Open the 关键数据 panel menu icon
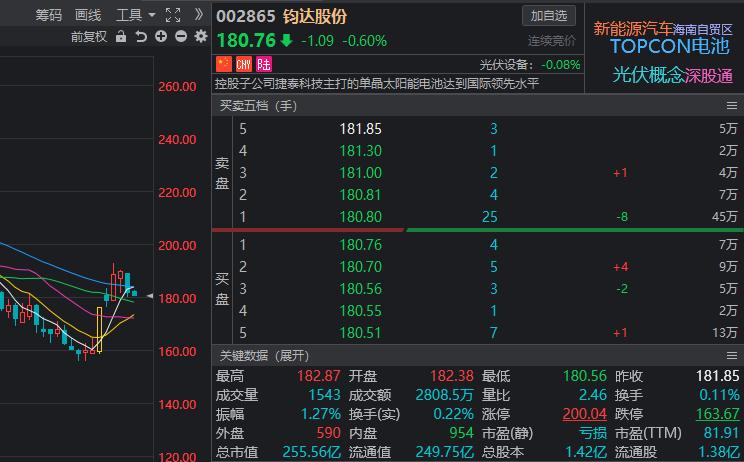744x462 pixels. [732, 355]
